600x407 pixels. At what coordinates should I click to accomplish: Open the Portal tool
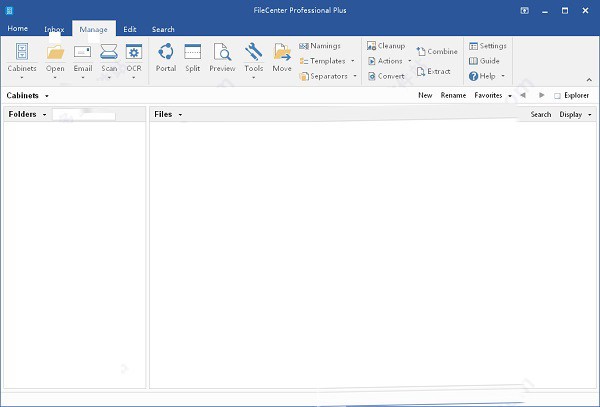tap(166, 52)
